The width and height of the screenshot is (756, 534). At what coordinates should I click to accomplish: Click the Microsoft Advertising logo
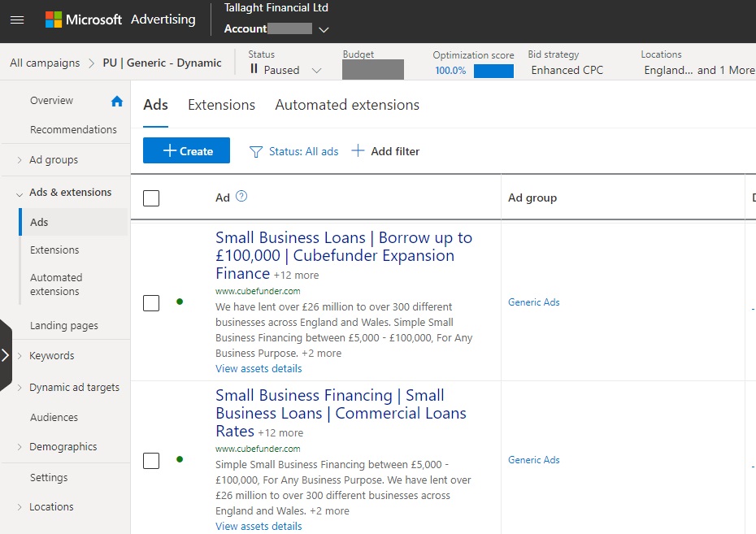[x=120, y=20]
